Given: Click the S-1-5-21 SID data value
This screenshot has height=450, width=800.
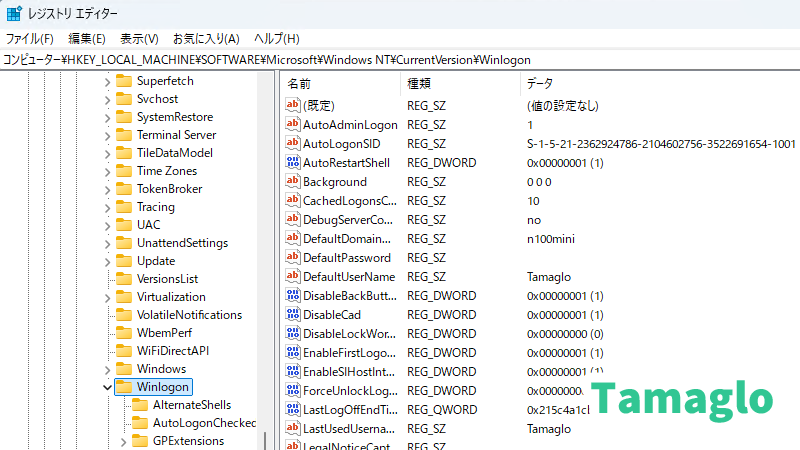Looking at the screenshot, I should pyautogui.click(x=661, y=144).
